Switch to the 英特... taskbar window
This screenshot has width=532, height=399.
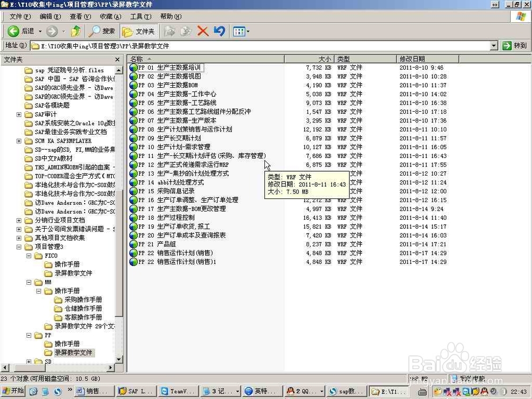point(263,391)
